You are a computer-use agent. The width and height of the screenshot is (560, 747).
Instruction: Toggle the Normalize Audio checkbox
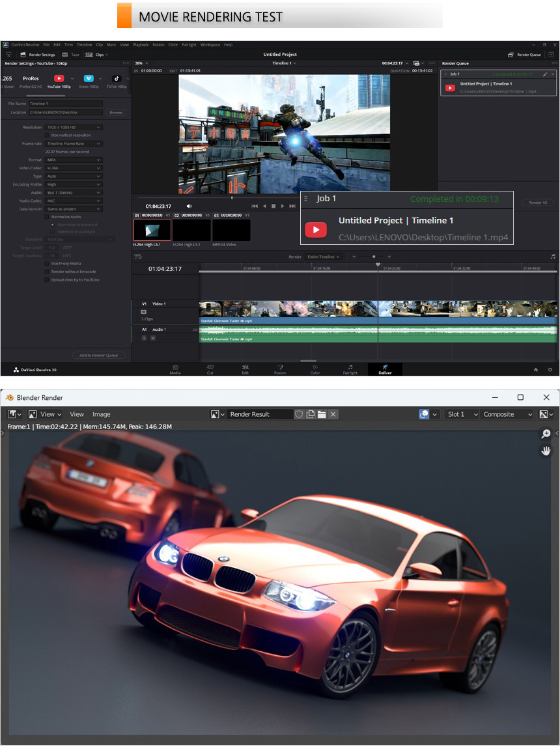[x=47, y=216]
